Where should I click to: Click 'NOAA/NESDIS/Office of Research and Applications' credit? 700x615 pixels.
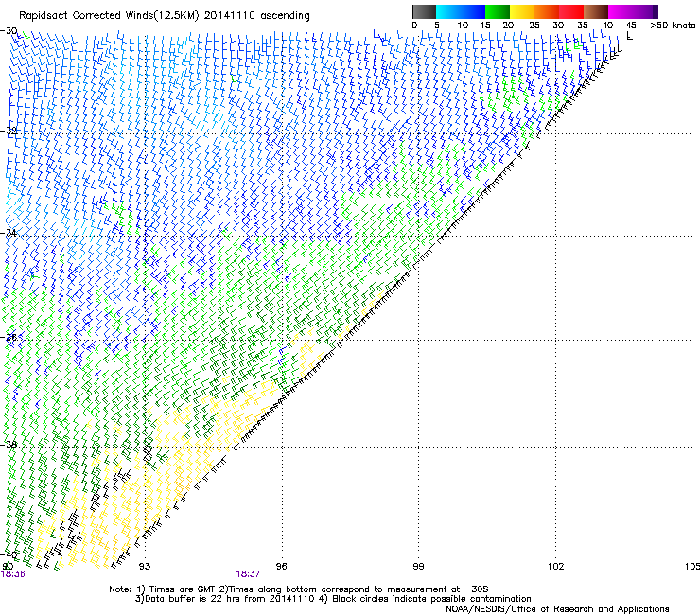point(557,609)
